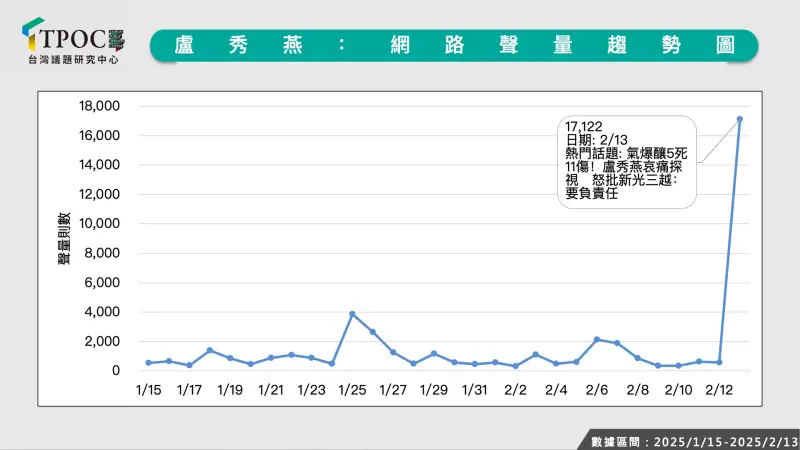Click the 2/2 x-axis label
This screenshot has height=450, width=800.
pyautogui.click(x=515, y=390)
